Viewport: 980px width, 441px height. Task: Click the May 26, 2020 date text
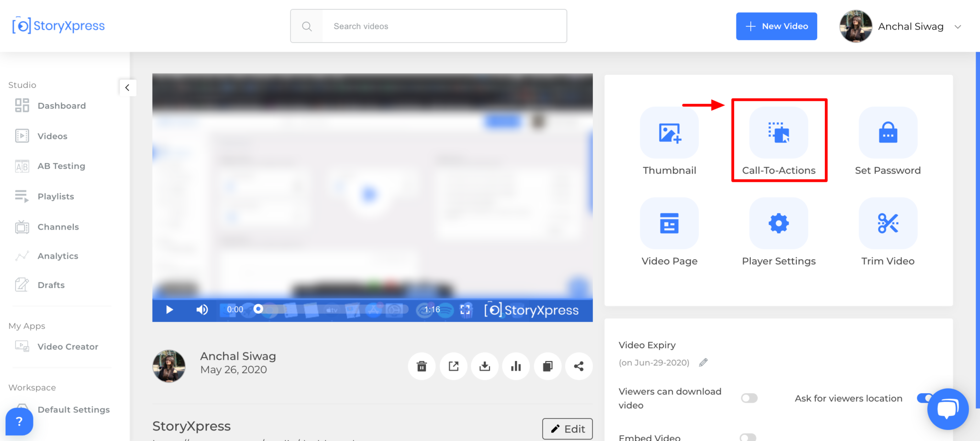pos(234,370)
